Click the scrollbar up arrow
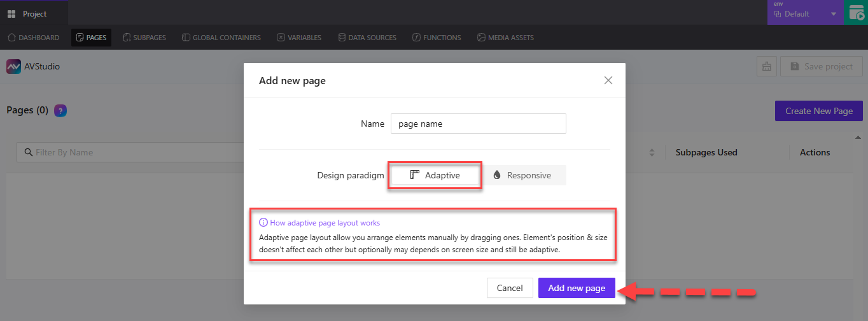Viewport: 868px width, 321px height. click(x=857, y=138)
